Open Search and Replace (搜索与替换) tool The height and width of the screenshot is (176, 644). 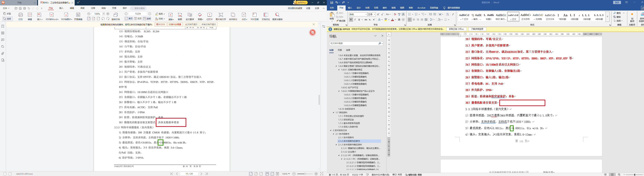point(277,16)
